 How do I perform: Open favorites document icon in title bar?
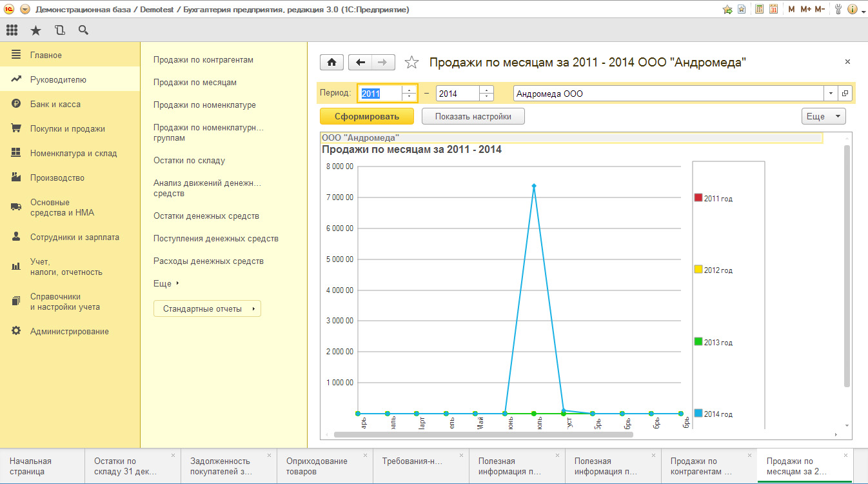pos(742,10)
